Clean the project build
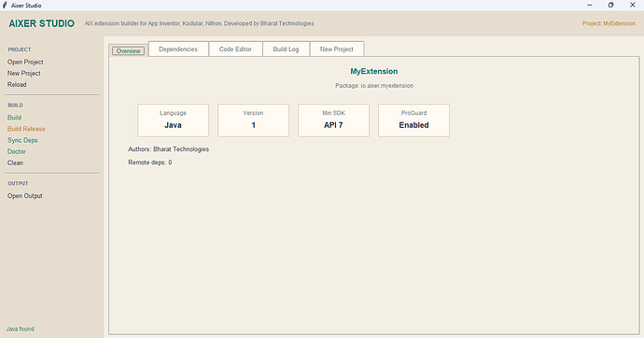Screen dimensions: 644x338 [x=15, y=162]
